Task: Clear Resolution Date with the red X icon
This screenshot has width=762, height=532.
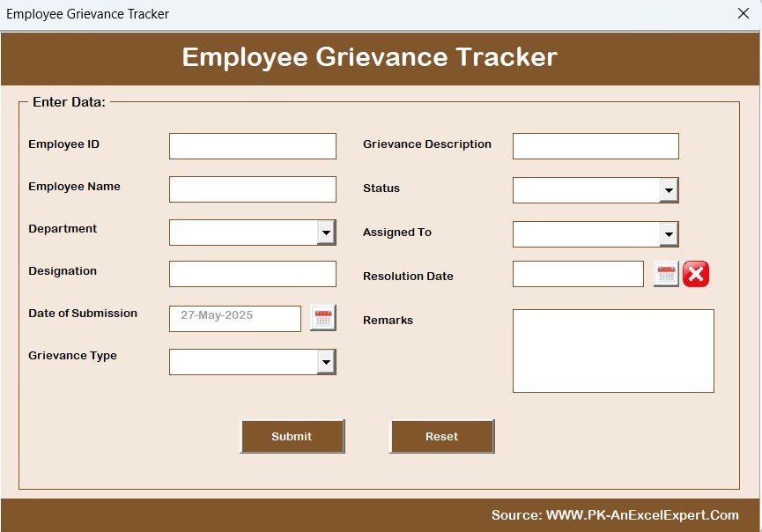Action: pyautogui.click(x=696, y=274)
